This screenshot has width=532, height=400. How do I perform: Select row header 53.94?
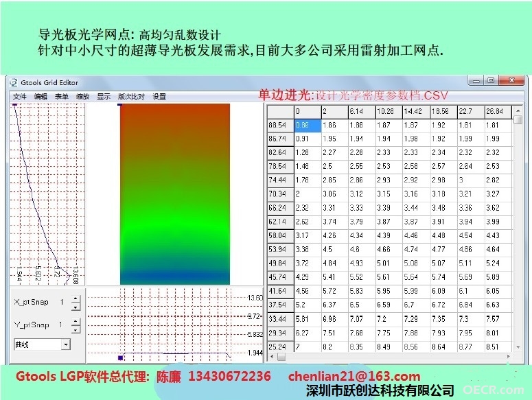pyautogui.click(x=280, y=250)
